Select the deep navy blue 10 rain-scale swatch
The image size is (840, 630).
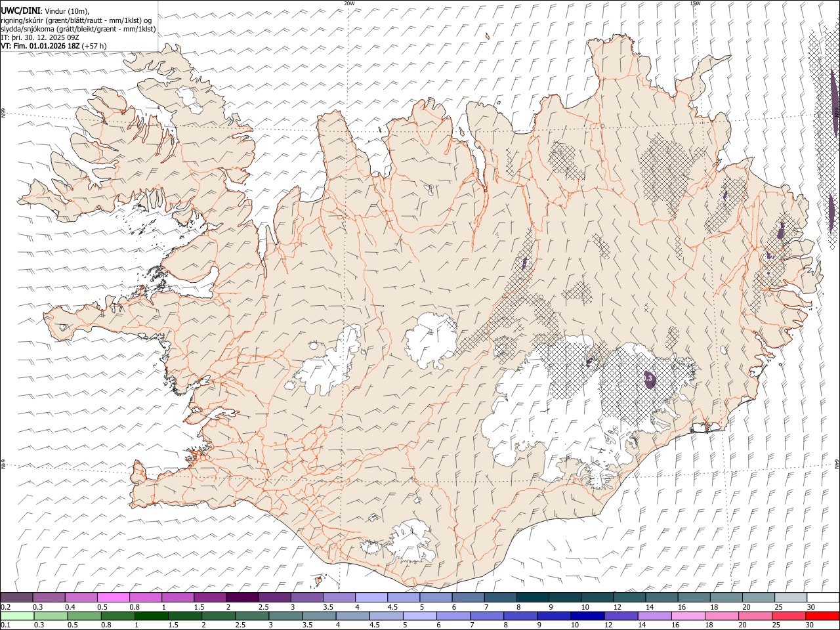[x=587, y=616]
